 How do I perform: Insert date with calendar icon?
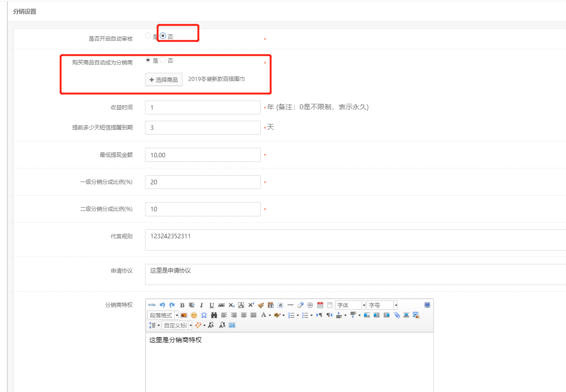(320, 305)
